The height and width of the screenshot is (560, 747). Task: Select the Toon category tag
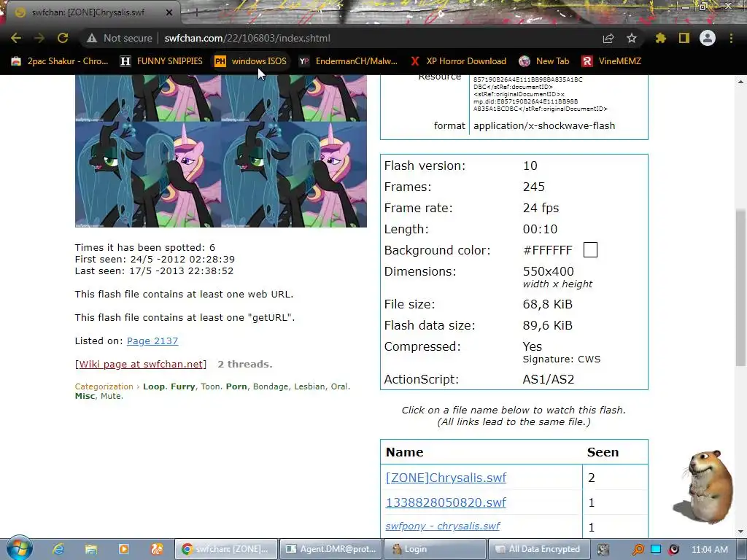(x=211, y=386)
